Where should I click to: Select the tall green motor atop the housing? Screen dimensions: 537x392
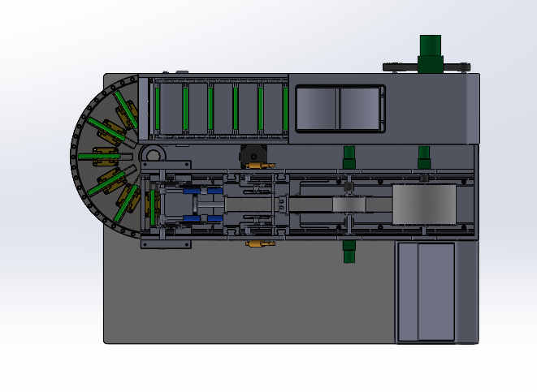[x=430, y=54]
